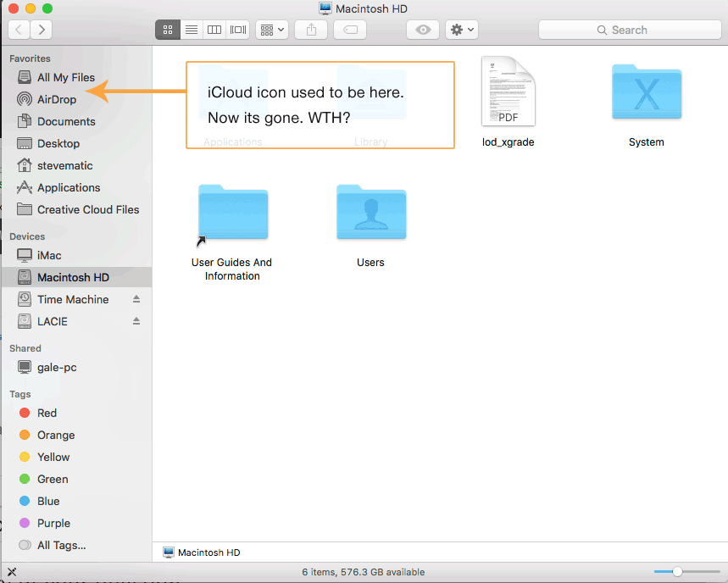Click the Tags sidebar heading
The image size is (728, 583).
click(20, 394)
